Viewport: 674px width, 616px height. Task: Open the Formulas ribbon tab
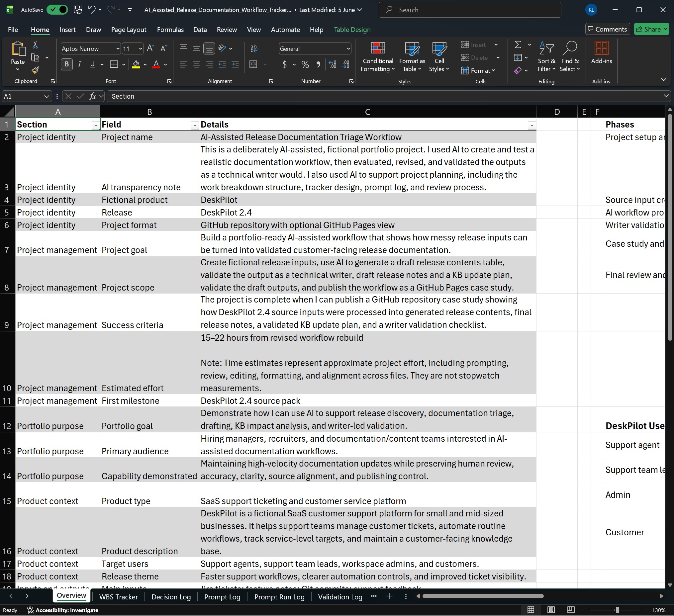click(170, 30)
